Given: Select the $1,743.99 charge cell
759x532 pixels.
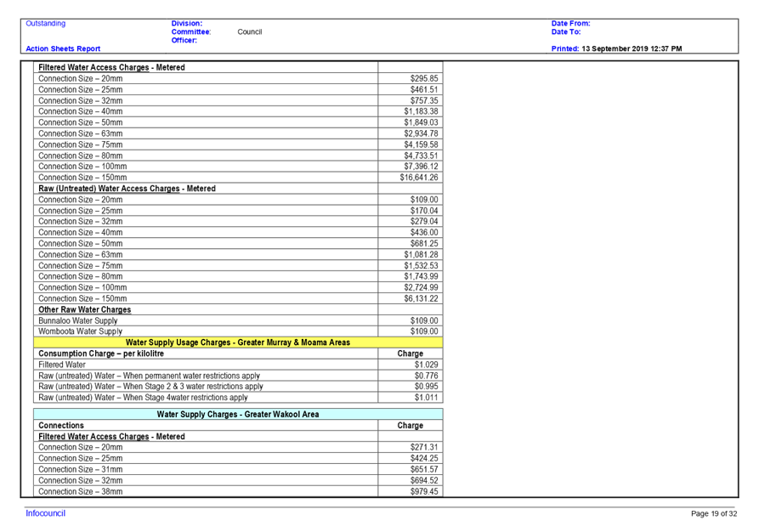Looking at the screenshot, I should tap(411, 276).
